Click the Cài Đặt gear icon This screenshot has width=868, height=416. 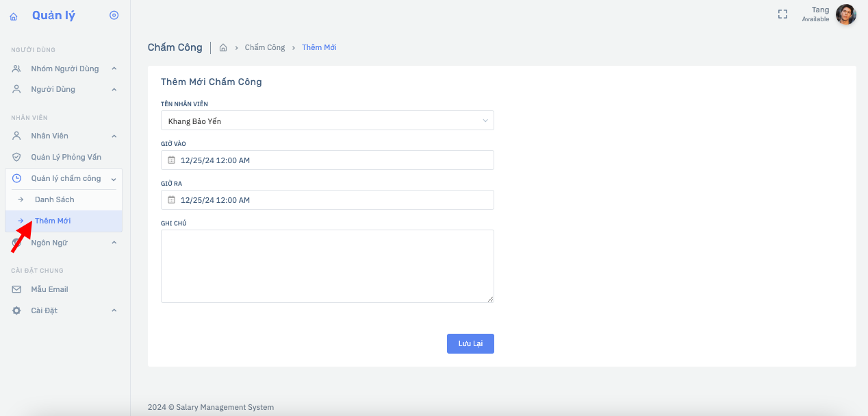(17, 310)
